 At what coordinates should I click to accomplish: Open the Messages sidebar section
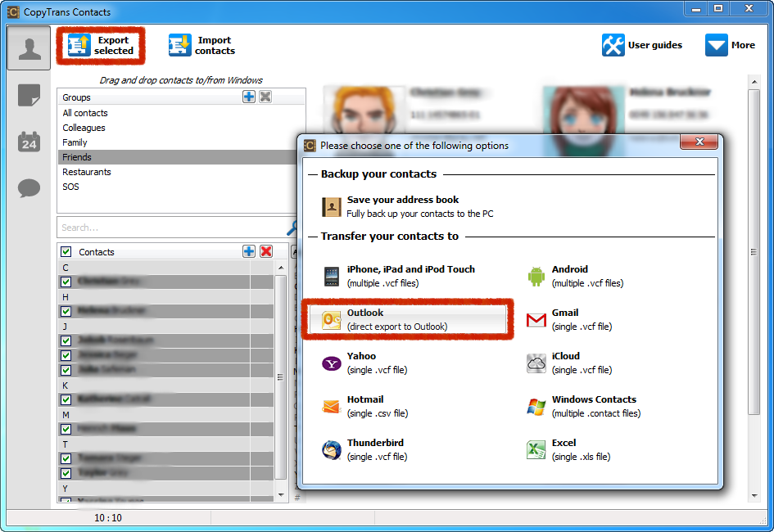(29, 188)
